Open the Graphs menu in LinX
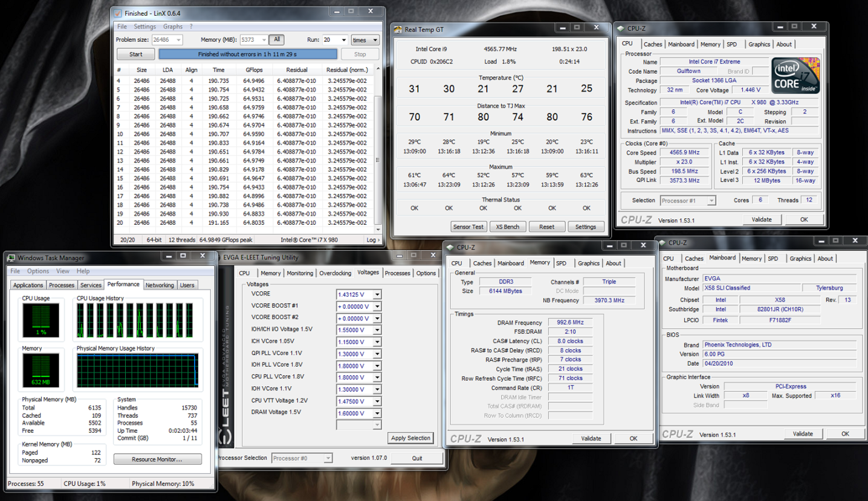Viewport: 868px width, 501px height. pos(173,27)
